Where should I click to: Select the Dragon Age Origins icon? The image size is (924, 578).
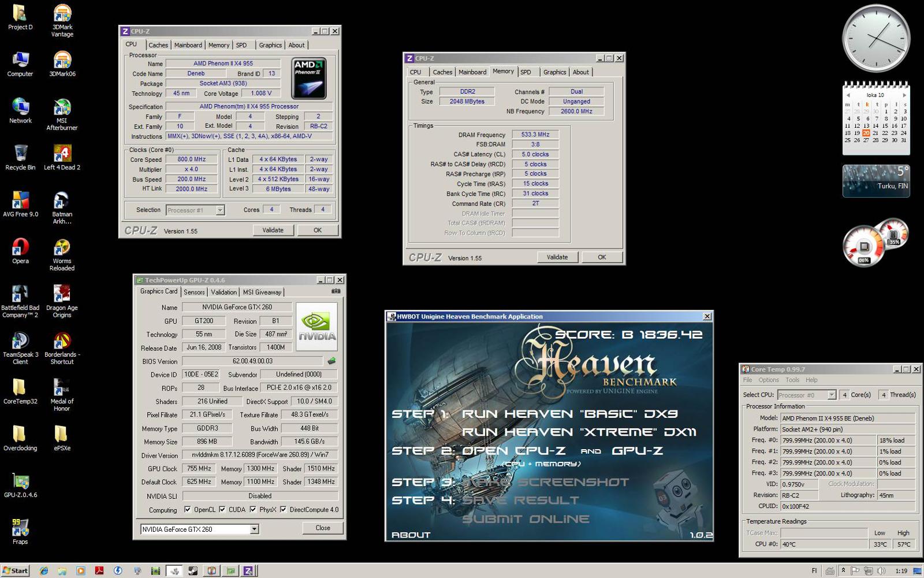62,302
